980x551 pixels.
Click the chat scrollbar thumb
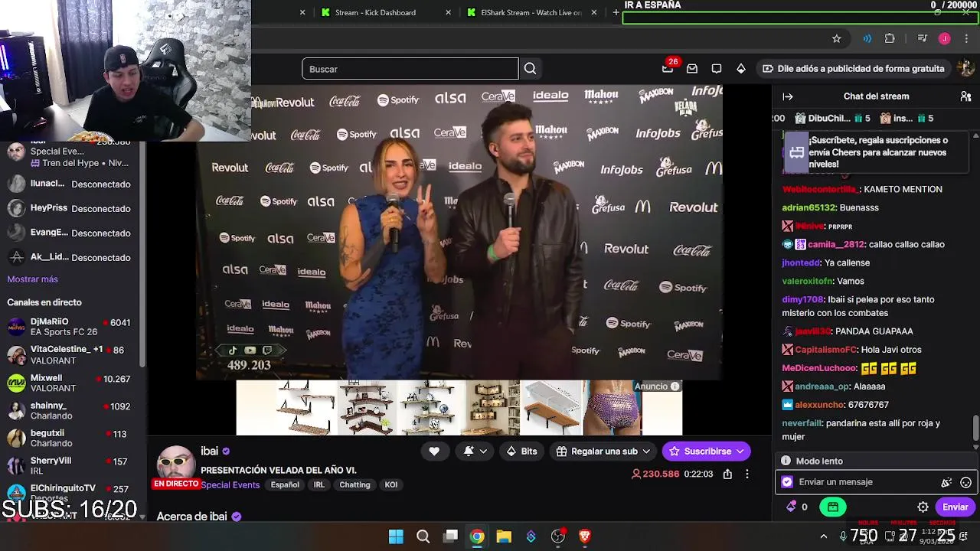click(975, 429)
